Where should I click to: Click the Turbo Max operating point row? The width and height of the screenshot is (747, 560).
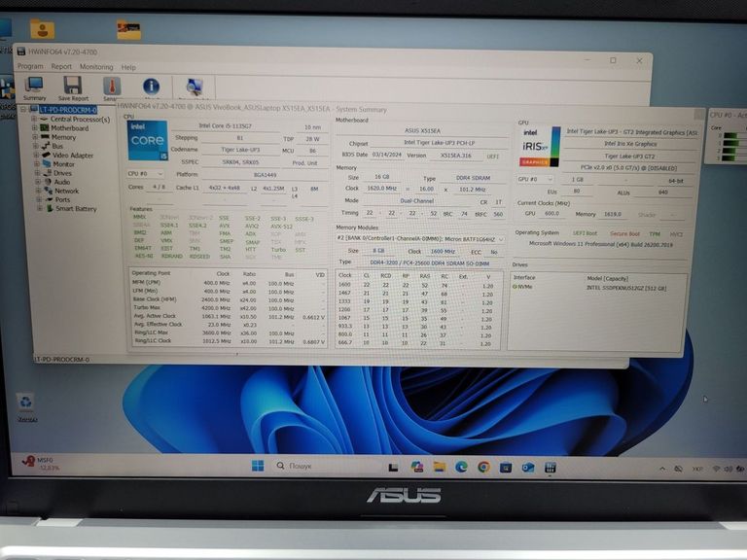(x=229, y=307)
